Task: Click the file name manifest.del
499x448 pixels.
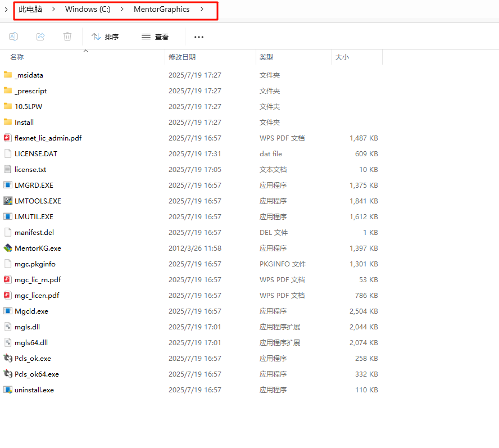Action: (34, 233)
